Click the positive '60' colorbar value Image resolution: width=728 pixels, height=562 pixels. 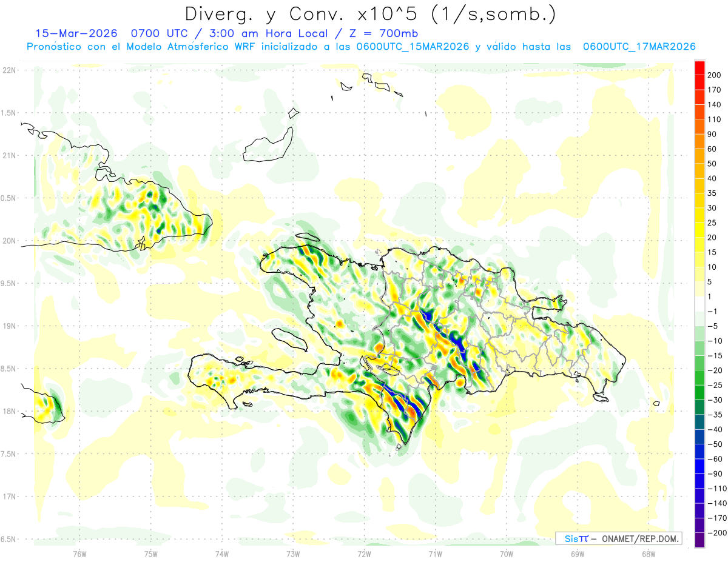[712, 149]
